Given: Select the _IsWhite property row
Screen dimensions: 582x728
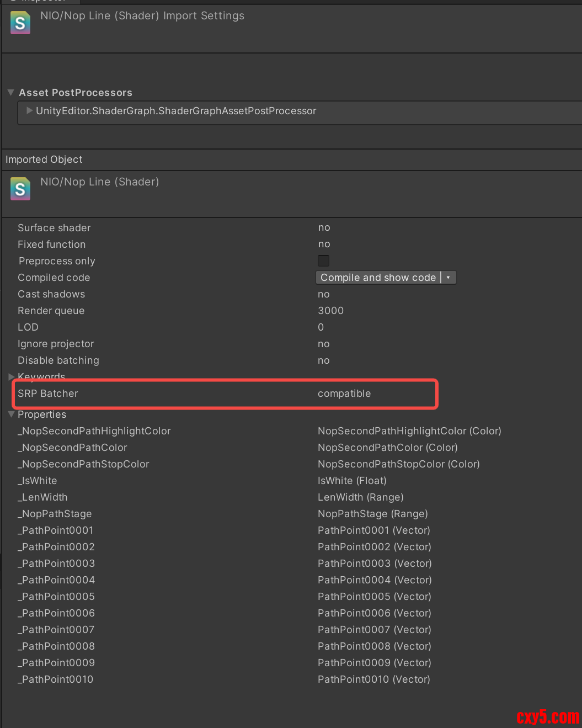Looking at the screenshot, I should [x=38, y=481].
